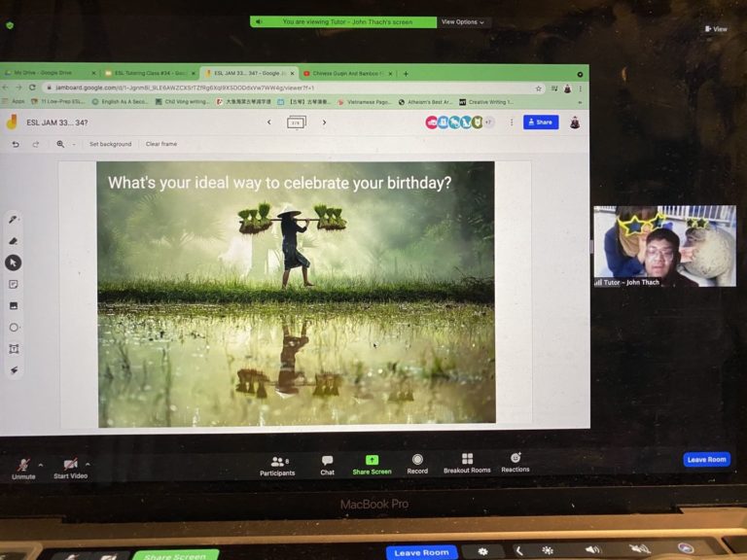Go to the previous frame

269,122
